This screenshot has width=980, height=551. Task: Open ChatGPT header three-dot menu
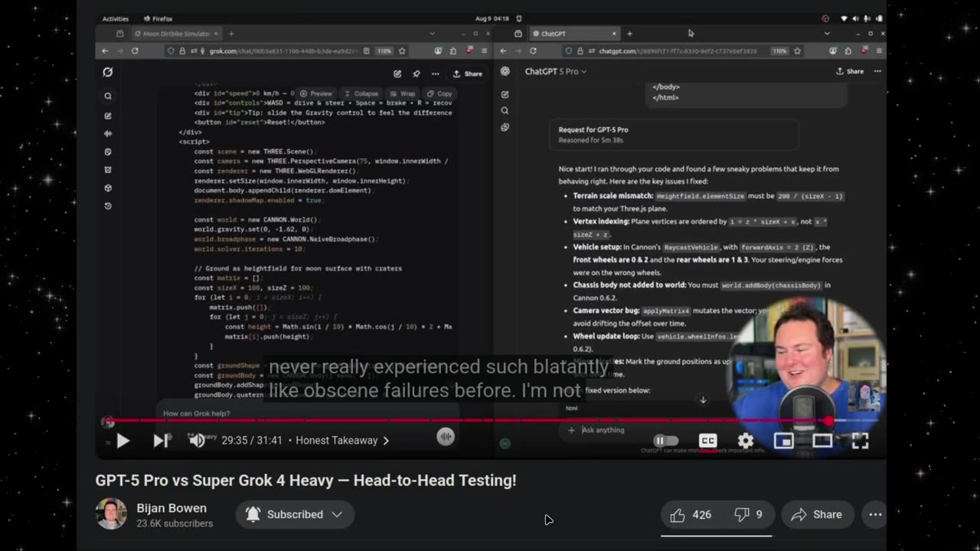tap(877, 71)
